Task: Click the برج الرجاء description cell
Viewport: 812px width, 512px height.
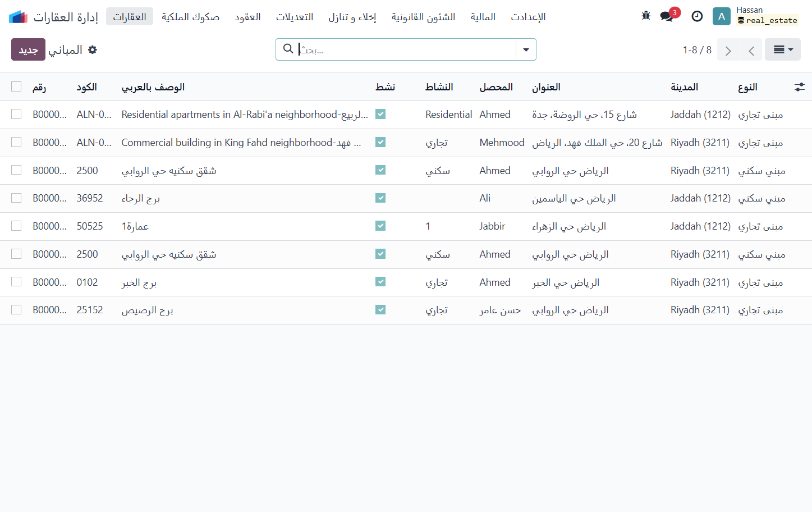Action: click(141, 198)
